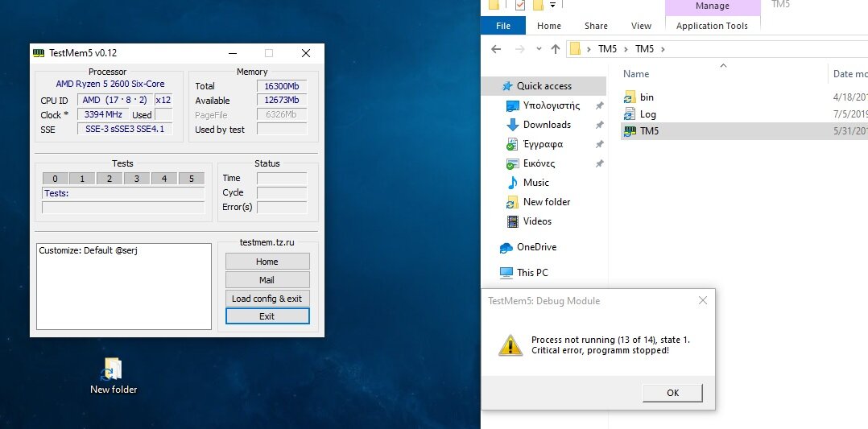Click the Log file icon in the file list
Image resolution: width=868 pixels, height=429 pixels.
point(630,114)
